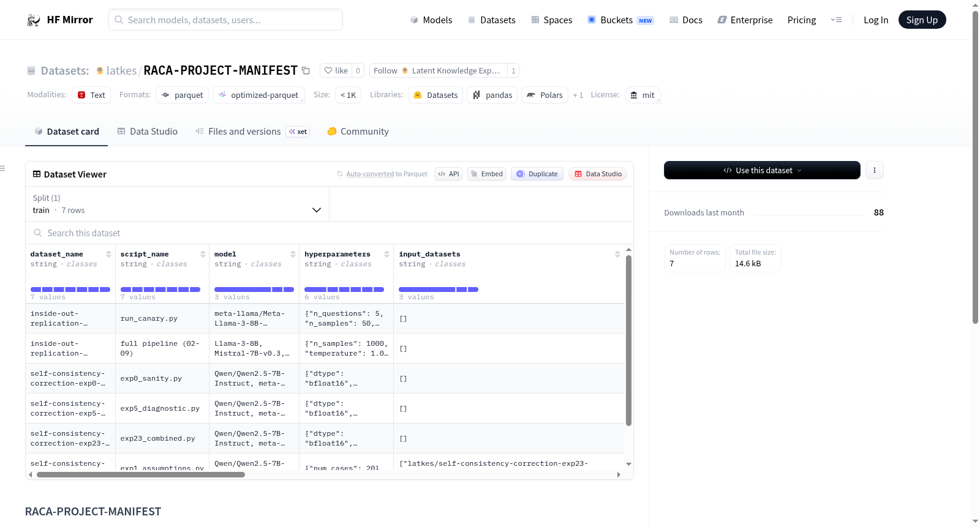Screen dimensions: 980x527
Task: Click the table's scroll-left arrow
Action: [31, 474]
